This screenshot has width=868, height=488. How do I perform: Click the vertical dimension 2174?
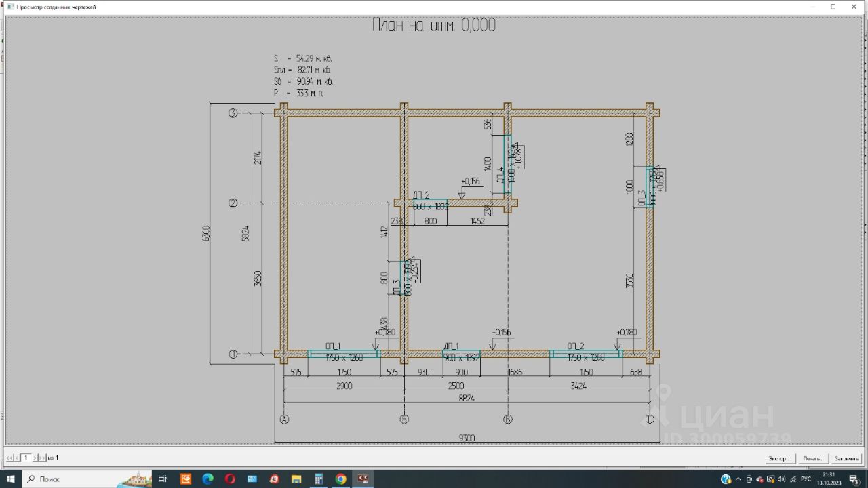[x=258, y=158]
